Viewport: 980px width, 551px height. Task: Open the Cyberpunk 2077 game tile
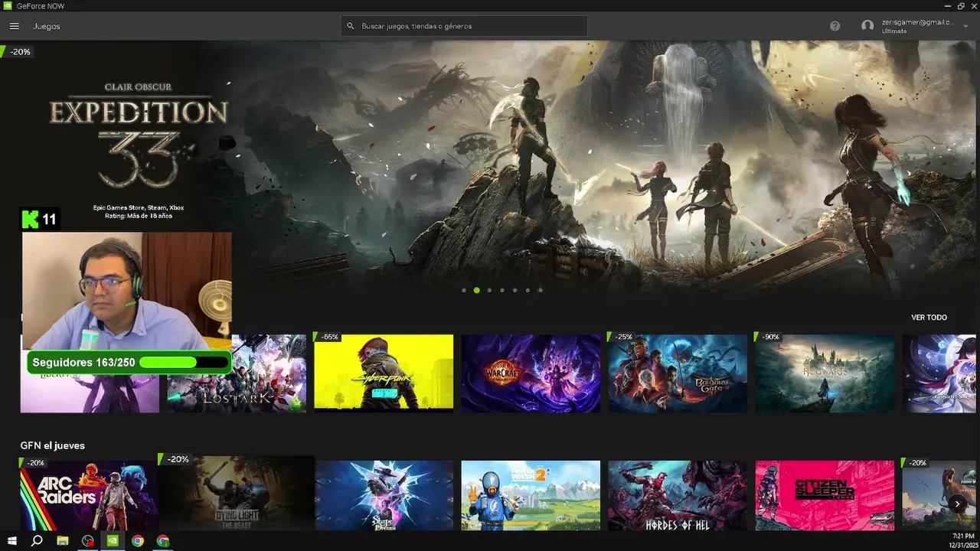coord(384,373)
